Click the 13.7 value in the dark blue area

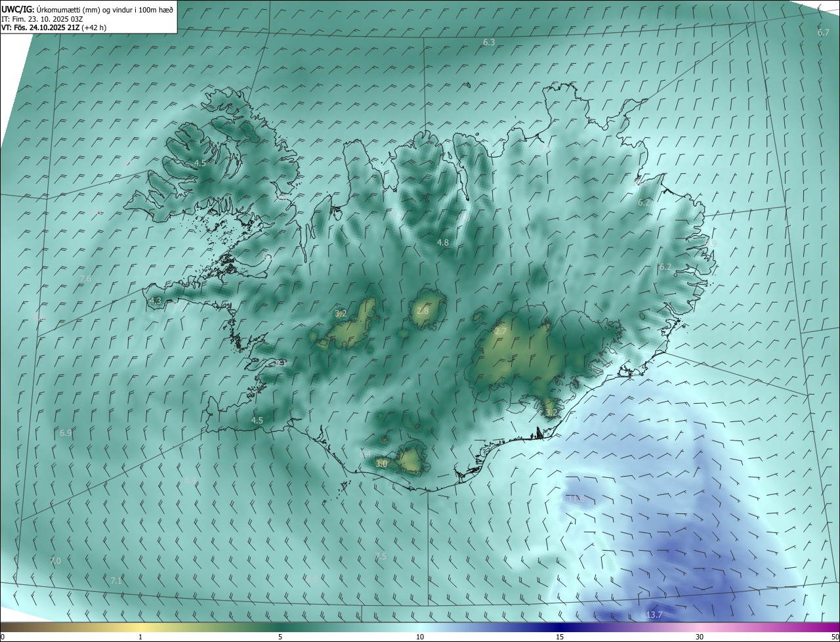pyautogui.click(x=654, y=614)
